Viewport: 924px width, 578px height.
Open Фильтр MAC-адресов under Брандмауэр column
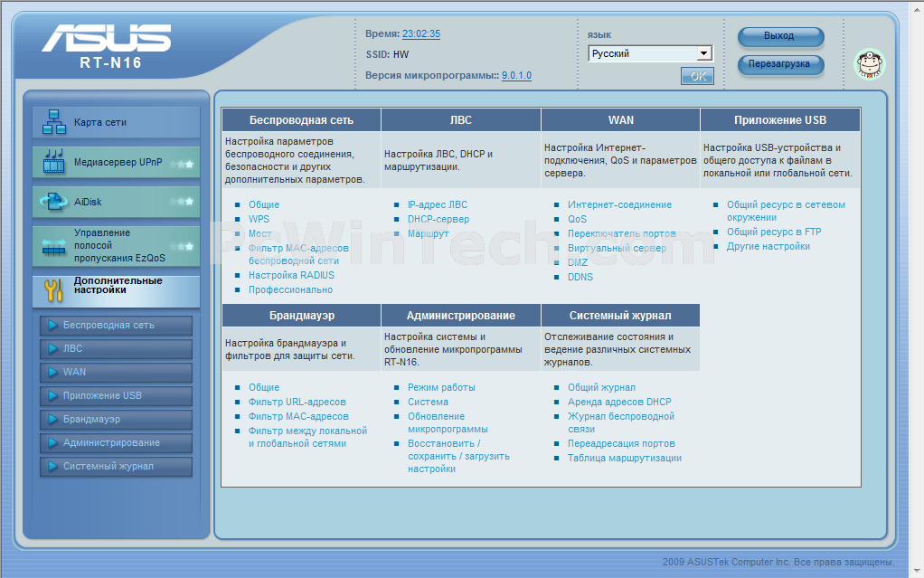tap(298, 416)
